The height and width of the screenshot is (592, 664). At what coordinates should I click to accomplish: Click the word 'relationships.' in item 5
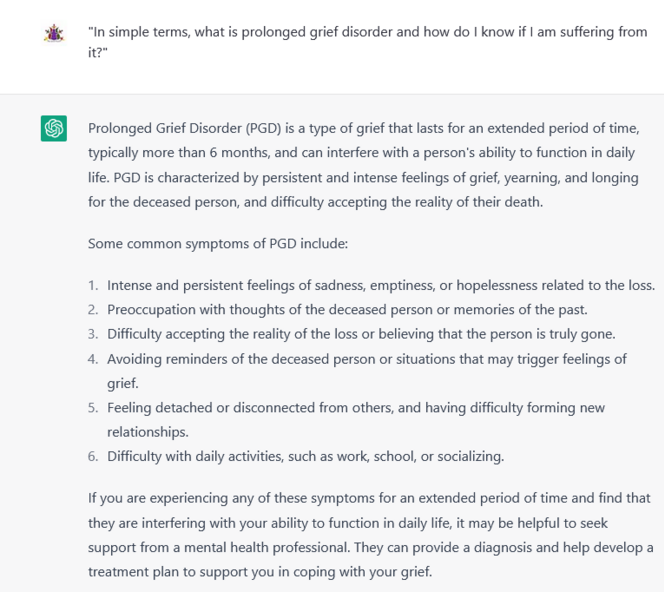[x=148, y=432]
